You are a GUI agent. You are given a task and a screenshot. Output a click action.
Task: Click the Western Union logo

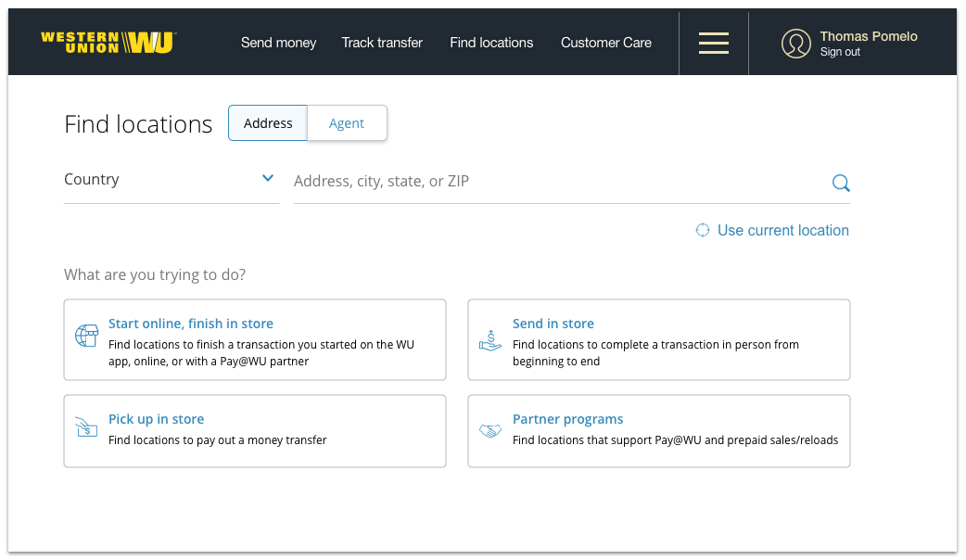coord(108,43)
